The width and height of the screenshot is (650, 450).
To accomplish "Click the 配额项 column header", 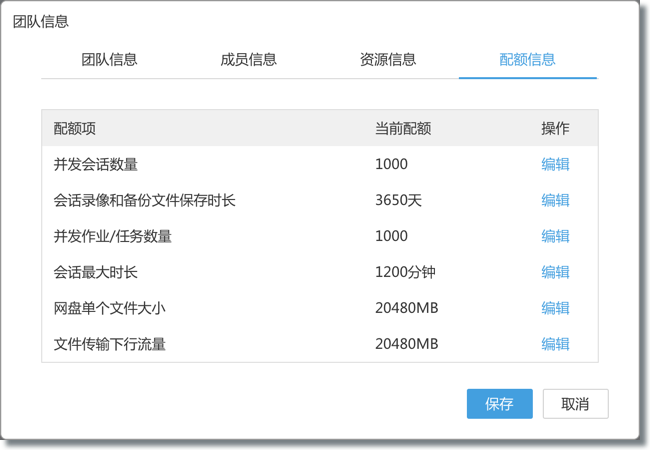I will click(x=75, y=129).
